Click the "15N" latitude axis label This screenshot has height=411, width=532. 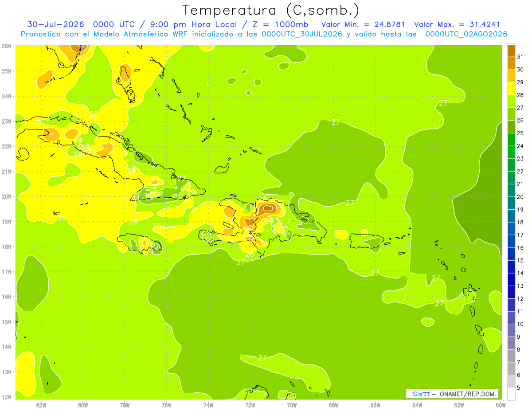click(7, 322)
